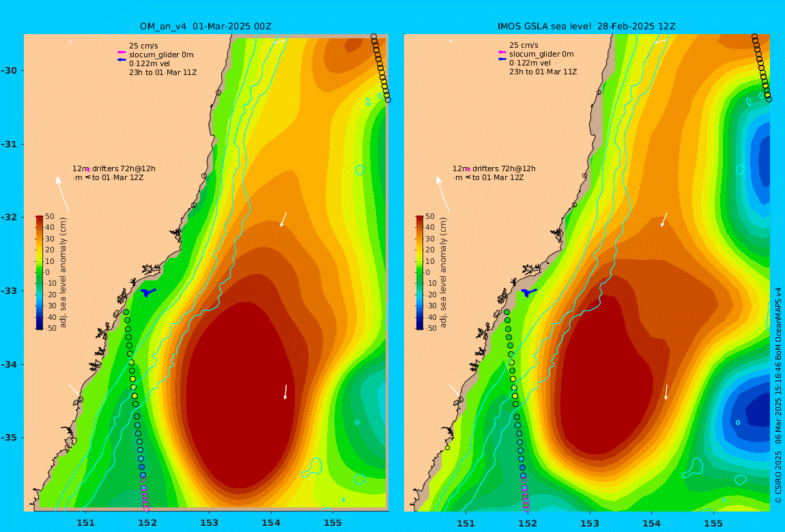The image size is (785, 532).
Task: Click longitude label 152 under right map
Action: pyautogui.click(x=528, y=523)
